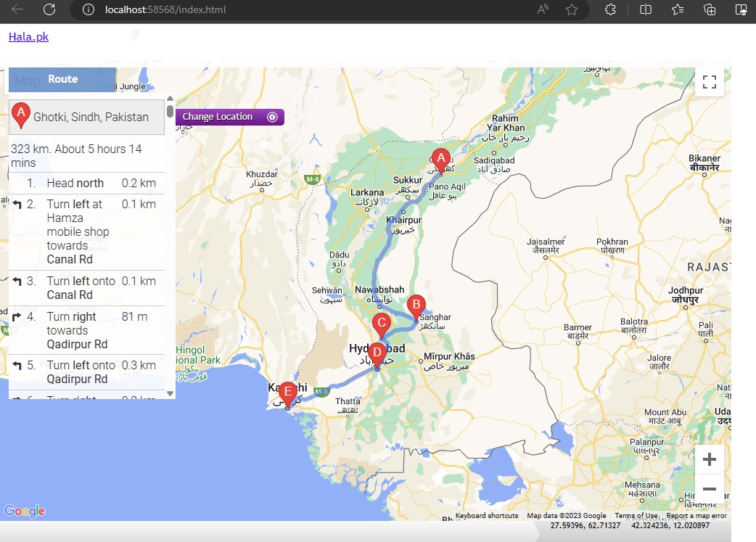The height and width of the screenshot is (542, 756).
Task: Select map marker B near Sanghar
Action: pos(416,308)
